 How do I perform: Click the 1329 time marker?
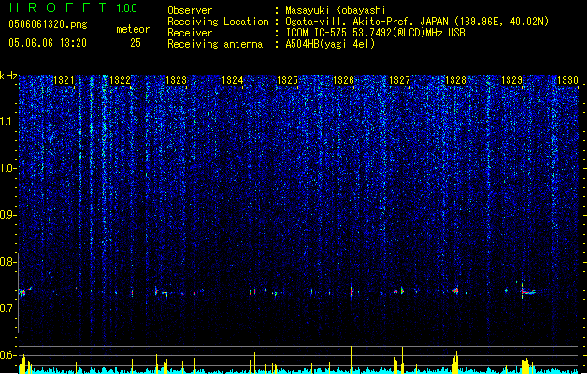(512, 80)
